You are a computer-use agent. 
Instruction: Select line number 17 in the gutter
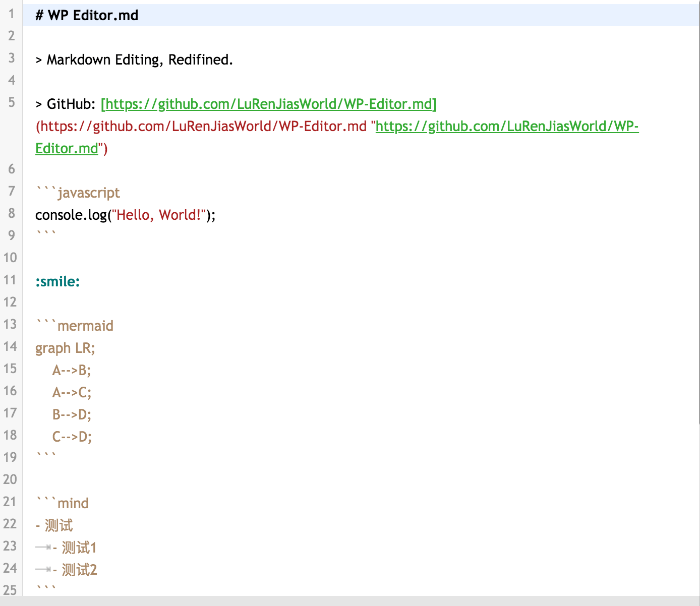coord(10,413)
